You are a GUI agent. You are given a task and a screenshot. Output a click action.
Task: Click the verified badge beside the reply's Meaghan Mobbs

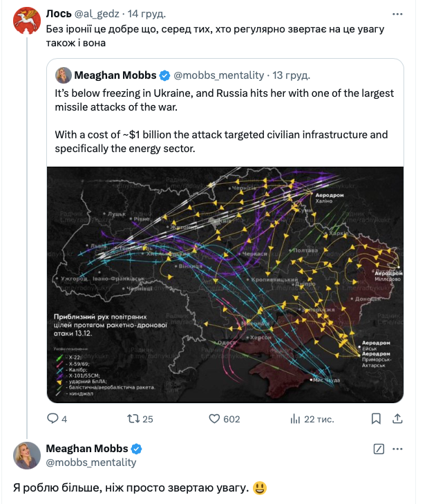click(x=137, y=448)
